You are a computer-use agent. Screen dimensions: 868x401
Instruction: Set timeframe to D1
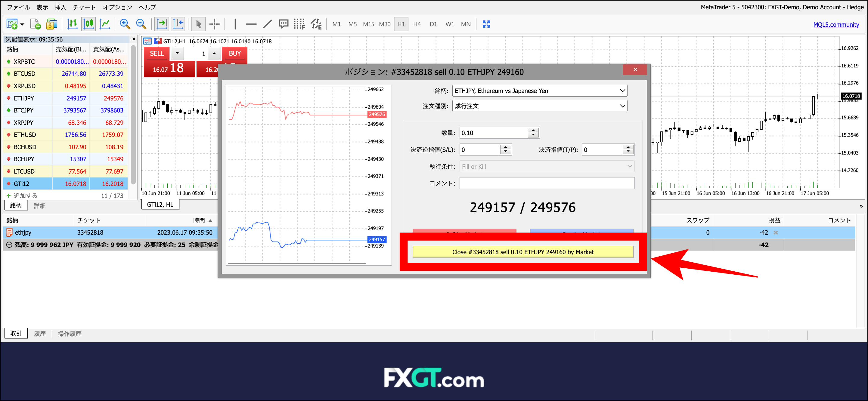(433, 24)
